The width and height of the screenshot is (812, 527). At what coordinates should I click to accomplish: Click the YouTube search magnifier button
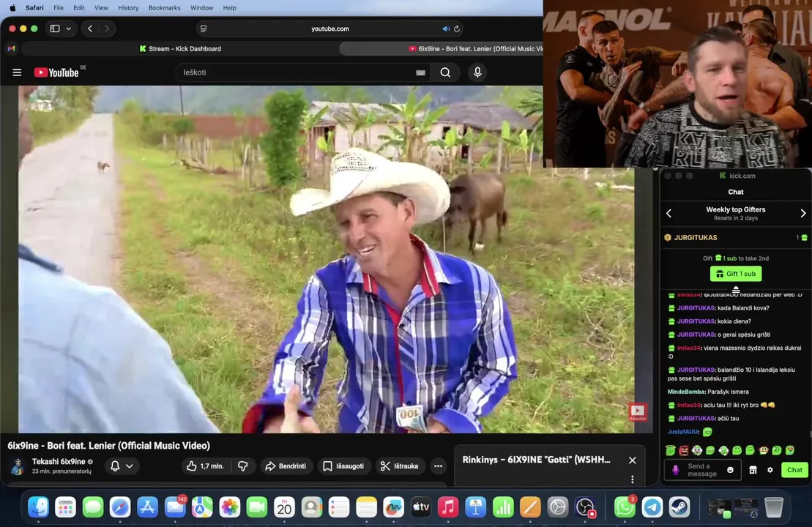click(445, 72)
